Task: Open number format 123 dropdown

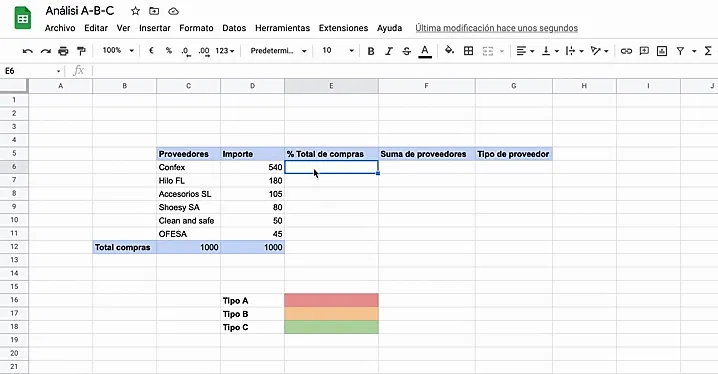Action: [225, 51]
